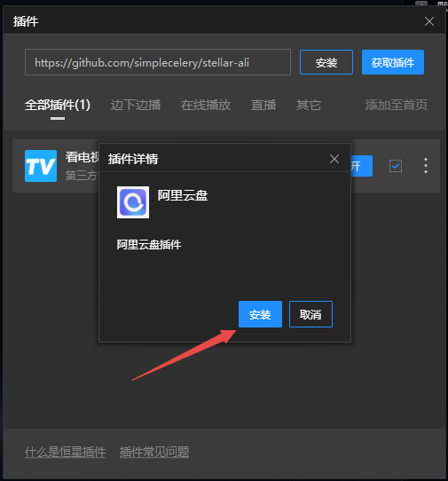The image size is (448, 481).
Task: Open the 什么是恒星插件 link
Action: tap(65, 452)
